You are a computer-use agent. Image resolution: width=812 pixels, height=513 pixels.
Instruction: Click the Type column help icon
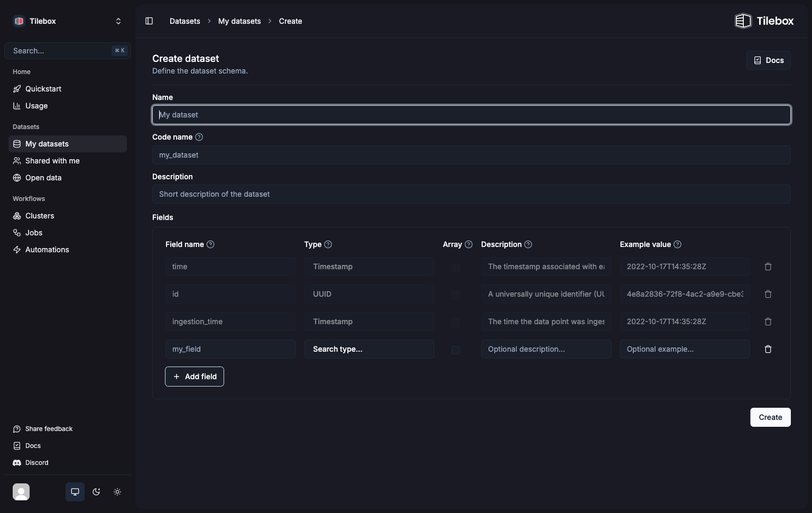(328, 244)
